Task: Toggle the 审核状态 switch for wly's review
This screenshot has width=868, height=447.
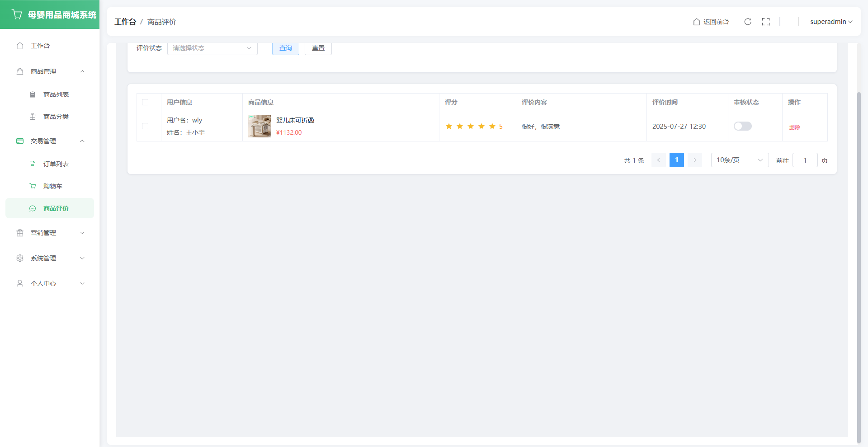Action: (x=742, y=126)
